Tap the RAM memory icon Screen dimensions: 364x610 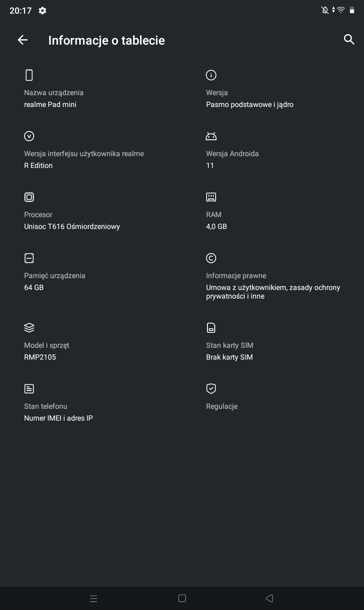211,197
